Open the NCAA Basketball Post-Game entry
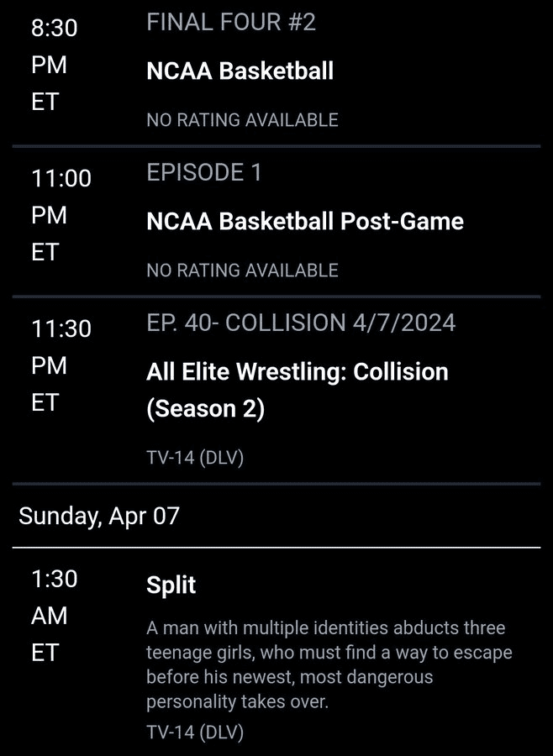This screenshot has height=756, width=553. coord(304,221)
